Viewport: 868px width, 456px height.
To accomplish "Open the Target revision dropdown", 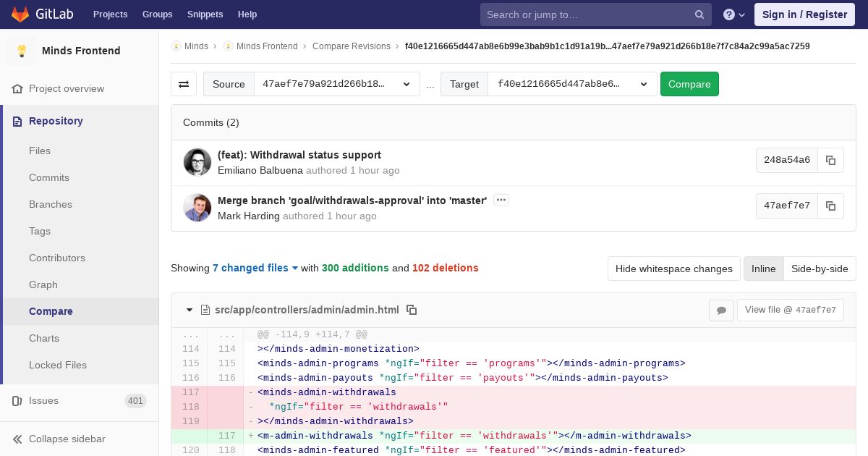I will [x=571, y=84].
